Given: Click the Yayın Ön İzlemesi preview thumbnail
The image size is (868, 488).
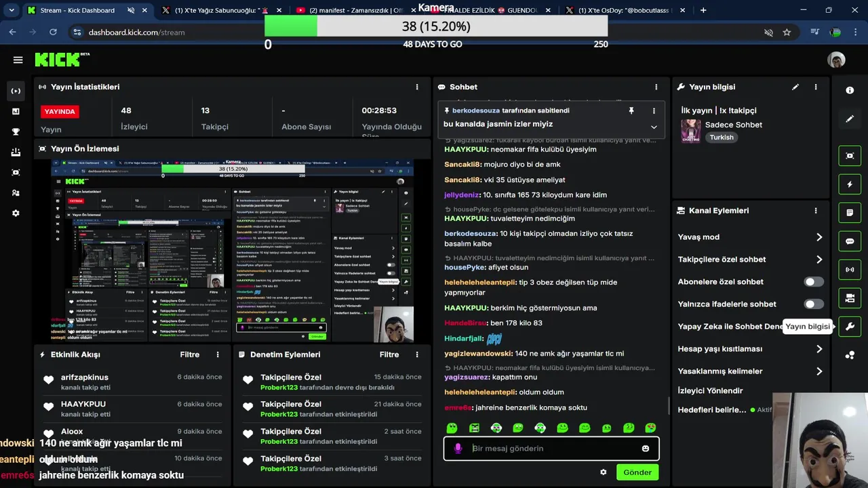Looking at the screenshot, I should [x=233, y=251].
